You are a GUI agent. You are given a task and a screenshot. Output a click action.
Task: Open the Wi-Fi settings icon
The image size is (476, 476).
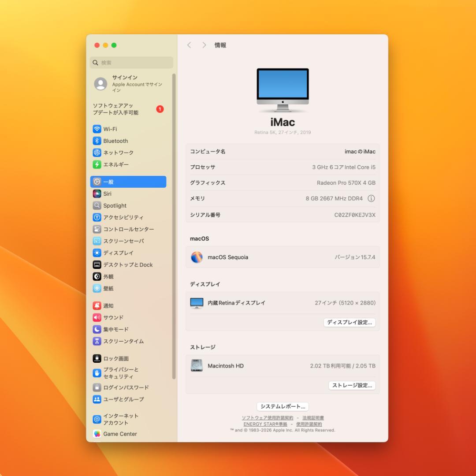tap(97, 129)
